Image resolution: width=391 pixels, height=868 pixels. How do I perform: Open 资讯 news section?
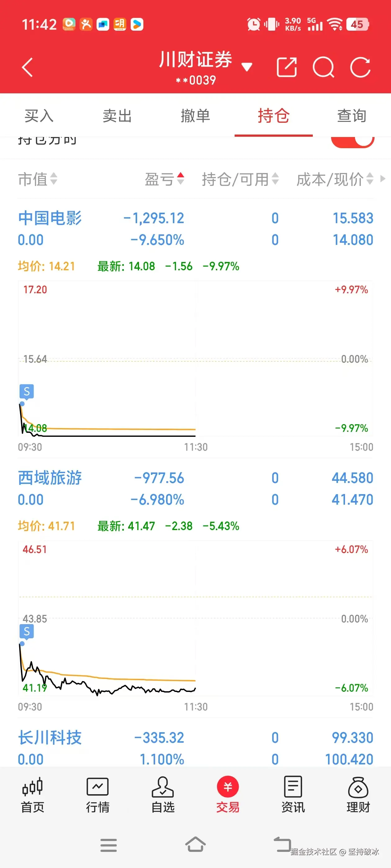point(293,795)
